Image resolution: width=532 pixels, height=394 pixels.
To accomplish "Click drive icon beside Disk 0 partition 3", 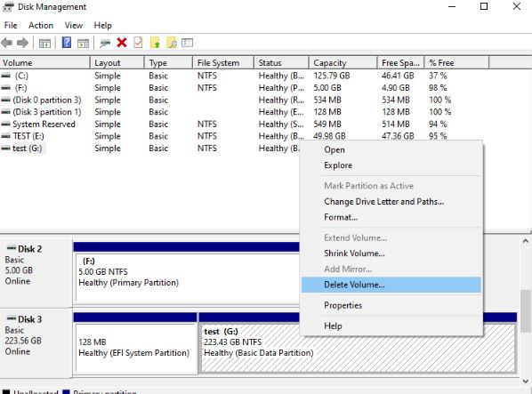I will coord(5,100).
